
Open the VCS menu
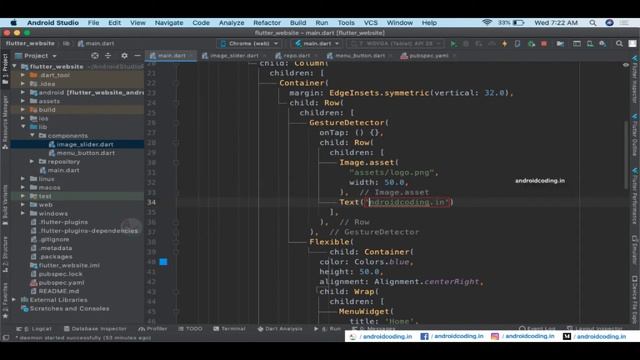(x=371, y=23)
